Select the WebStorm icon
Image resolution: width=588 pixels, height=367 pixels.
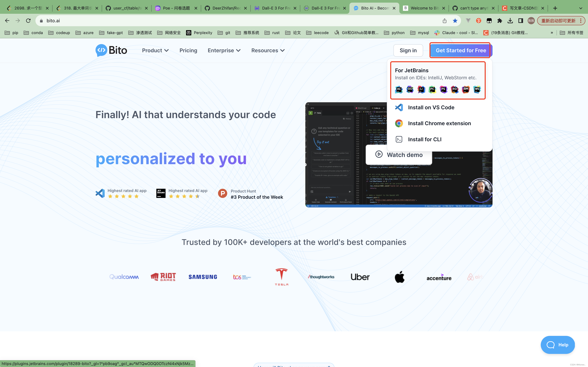477,90
